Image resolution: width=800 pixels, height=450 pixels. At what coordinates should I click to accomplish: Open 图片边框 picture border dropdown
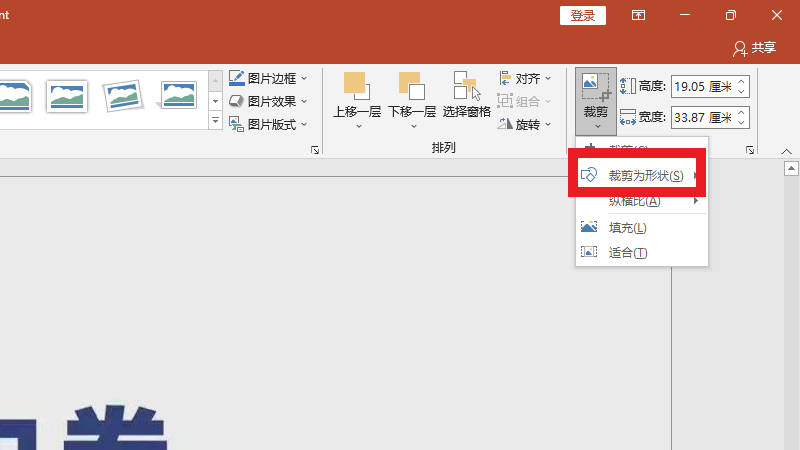[x=269, y=78]
